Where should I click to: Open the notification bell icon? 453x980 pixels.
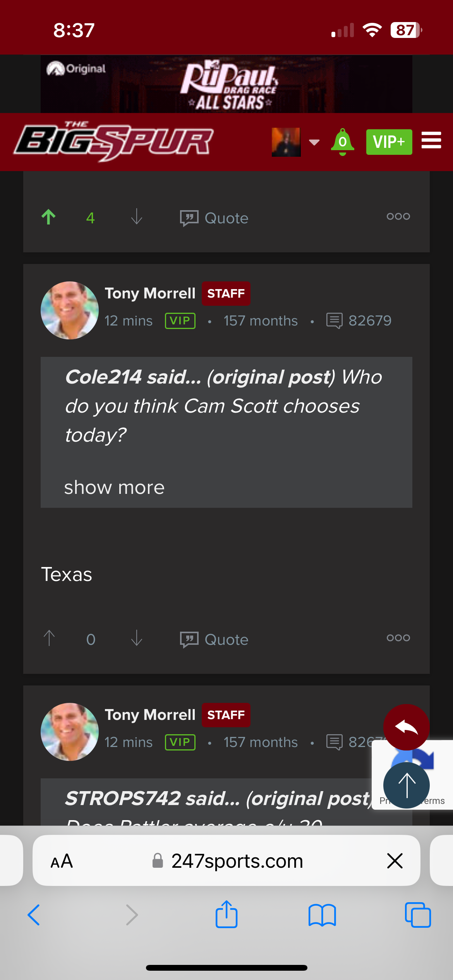[342, 142]
